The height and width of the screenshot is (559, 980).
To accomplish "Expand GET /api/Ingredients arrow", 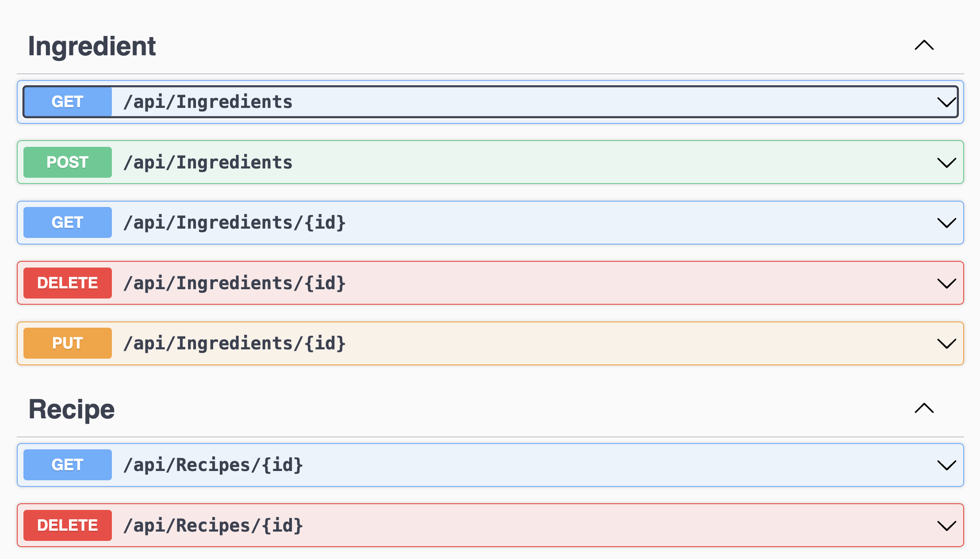I will click(946, 102).
